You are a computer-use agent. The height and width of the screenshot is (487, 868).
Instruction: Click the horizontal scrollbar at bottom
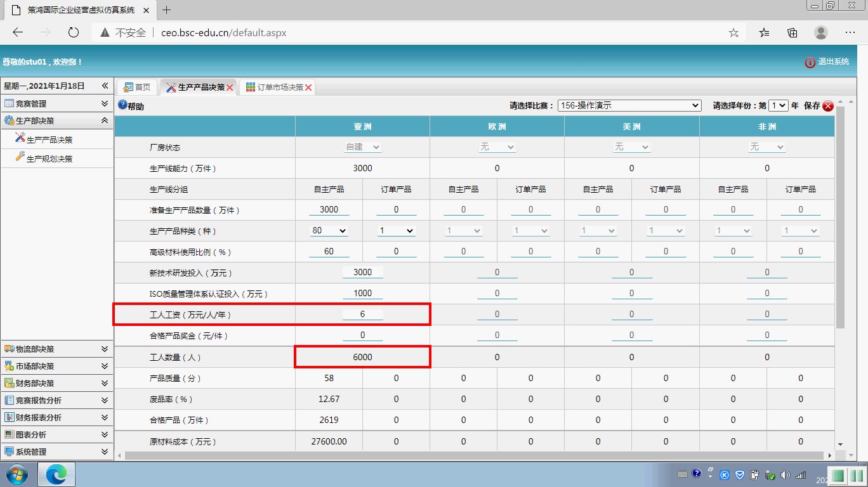(475, 455)
